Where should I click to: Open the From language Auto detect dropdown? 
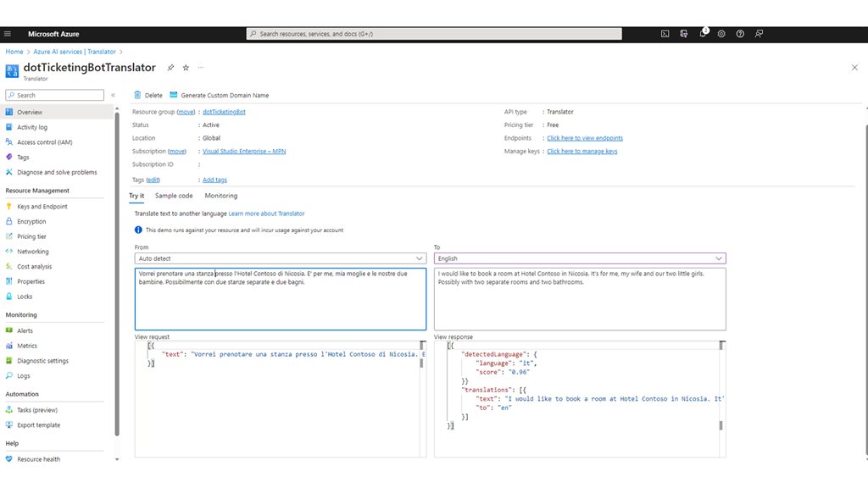(281, 258)
